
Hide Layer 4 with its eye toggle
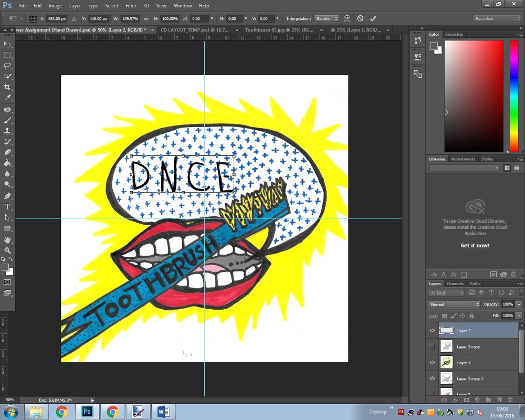pyautogui.click(x=432, y=363)
